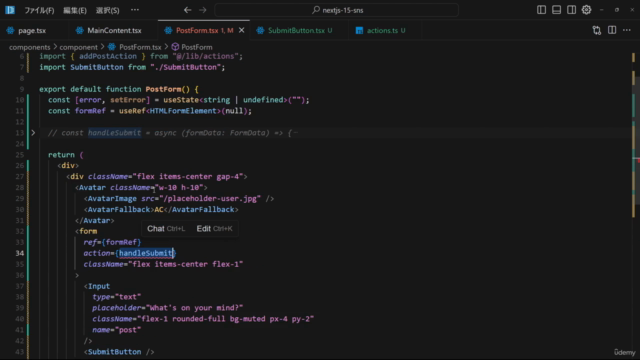Click the AvatarFallback opening tag
The width and height of the screenshot is (640, 360).
[119, 209]
